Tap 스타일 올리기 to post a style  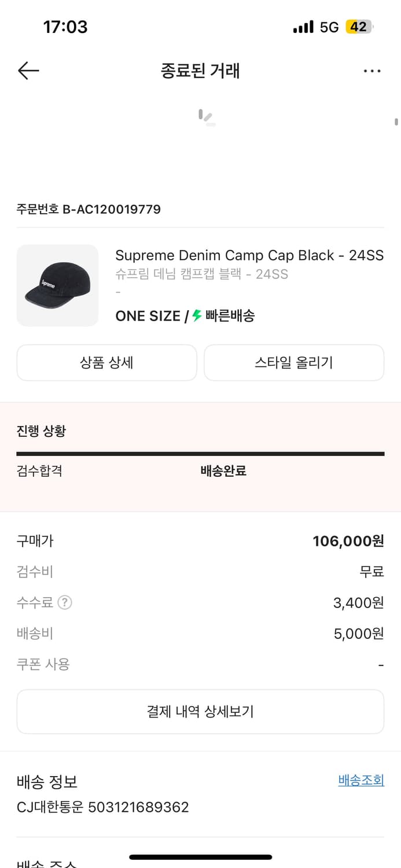tap(294, 362)
